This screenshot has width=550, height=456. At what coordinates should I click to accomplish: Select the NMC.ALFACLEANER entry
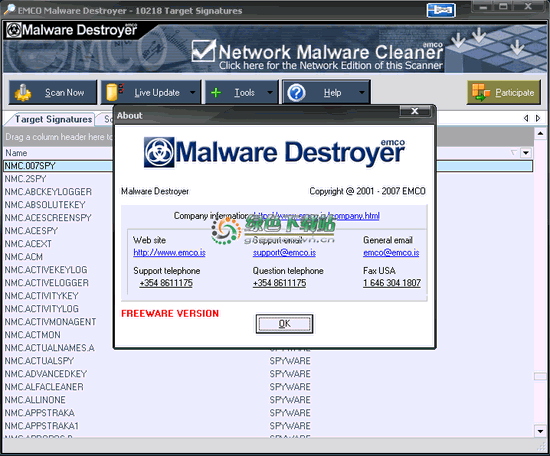44,387
